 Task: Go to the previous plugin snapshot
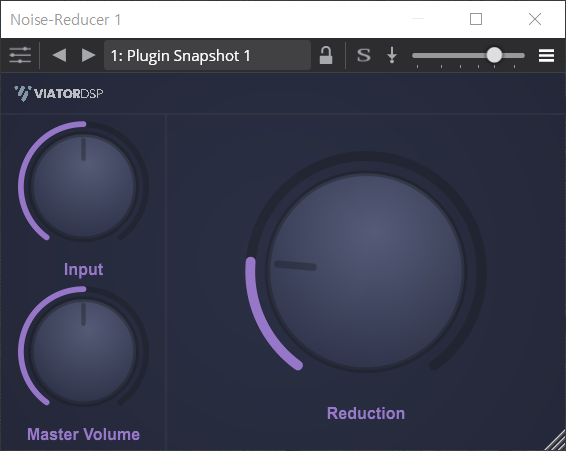pos(60,55)
